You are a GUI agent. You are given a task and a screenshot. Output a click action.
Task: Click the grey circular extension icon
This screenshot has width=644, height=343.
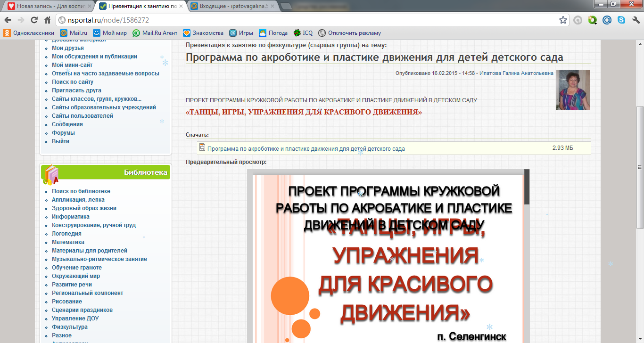point(578,20)
